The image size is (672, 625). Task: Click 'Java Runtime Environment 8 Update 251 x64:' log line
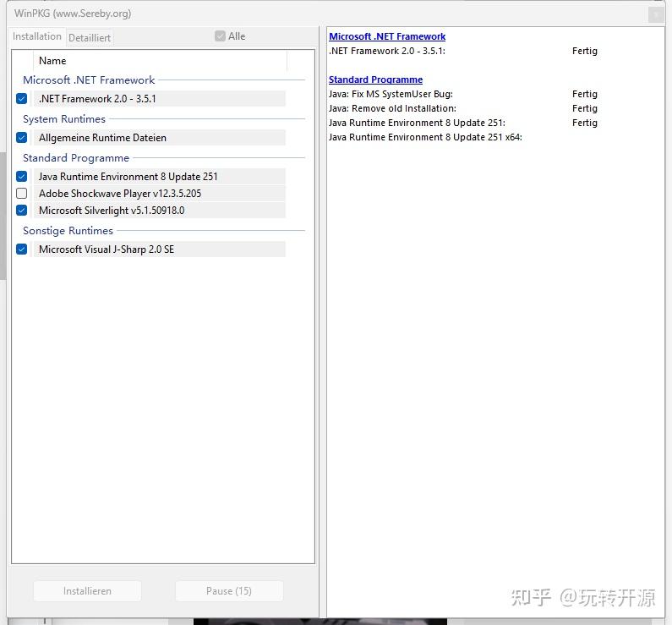coord(425,137)
